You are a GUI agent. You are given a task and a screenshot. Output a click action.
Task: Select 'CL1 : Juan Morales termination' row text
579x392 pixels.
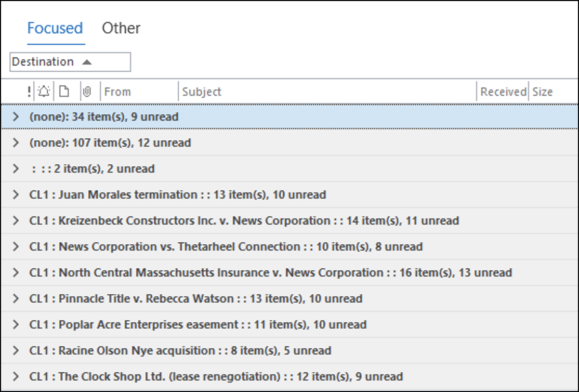(x=113, y=194)
